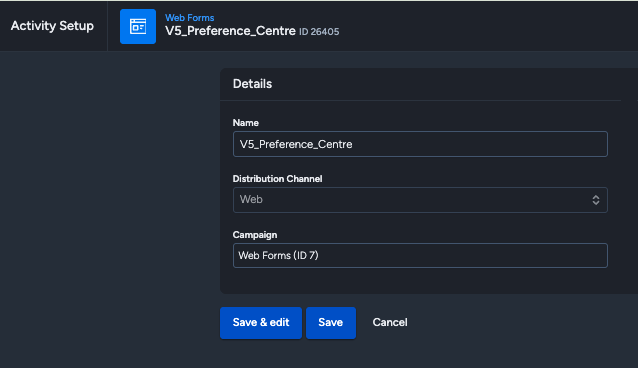This screenshot has height=368, width=638.
Task: Click the Details section heading
Action: click(252, 84)
